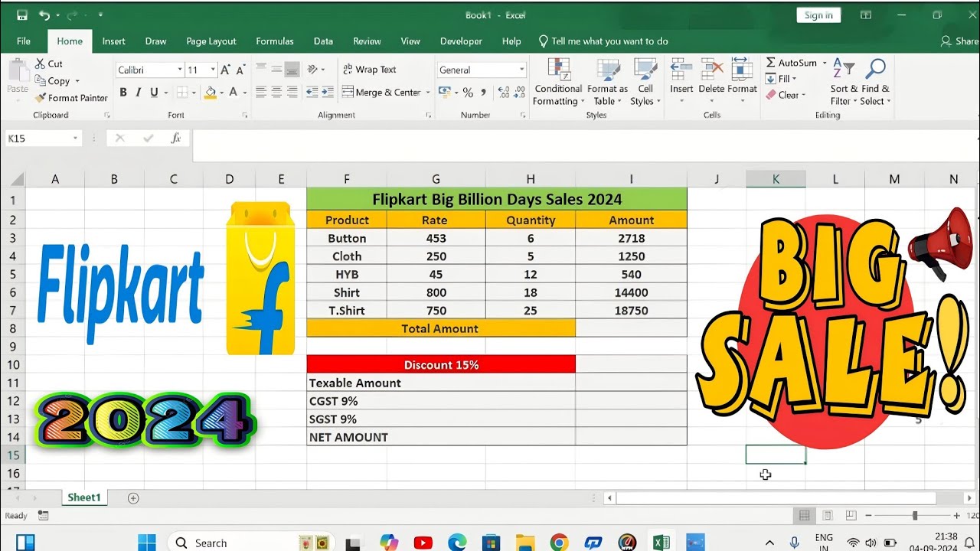
Task: Open Chrome from the taskbar
Action: coord(559,543)
